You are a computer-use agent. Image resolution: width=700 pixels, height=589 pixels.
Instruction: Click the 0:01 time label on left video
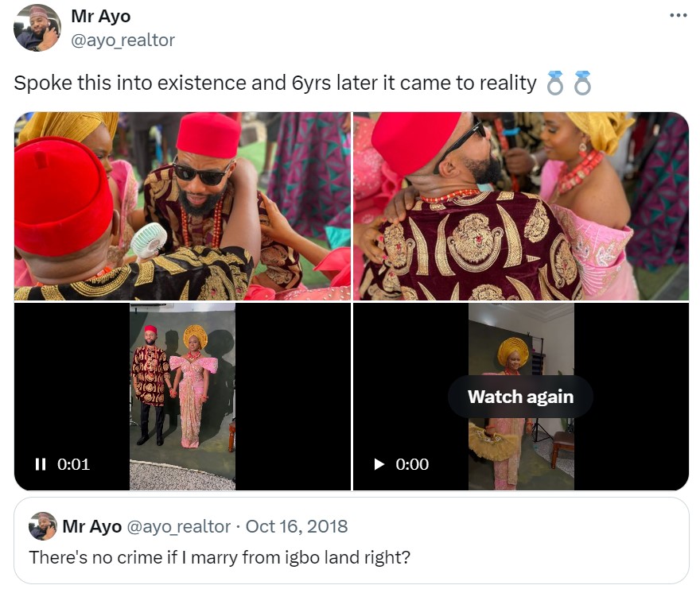[73, 464]
